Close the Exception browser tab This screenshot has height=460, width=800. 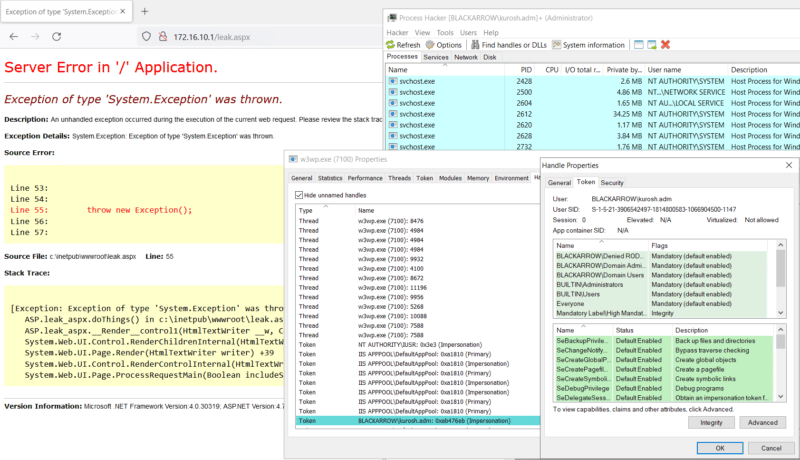[x=122, y=11]
